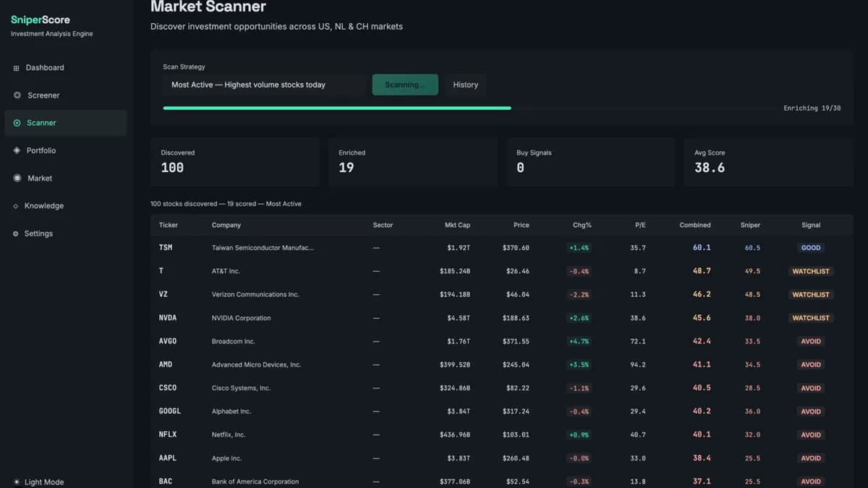Viewport: 868px width, 488px height.
Task: Click the Knowledge icon in sidebar
Action: click(16, 206)
